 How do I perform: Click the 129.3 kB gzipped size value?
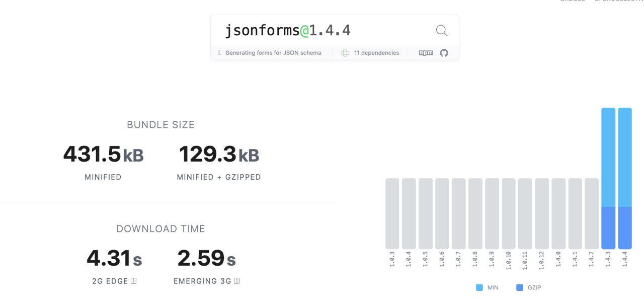coord(219,154)
